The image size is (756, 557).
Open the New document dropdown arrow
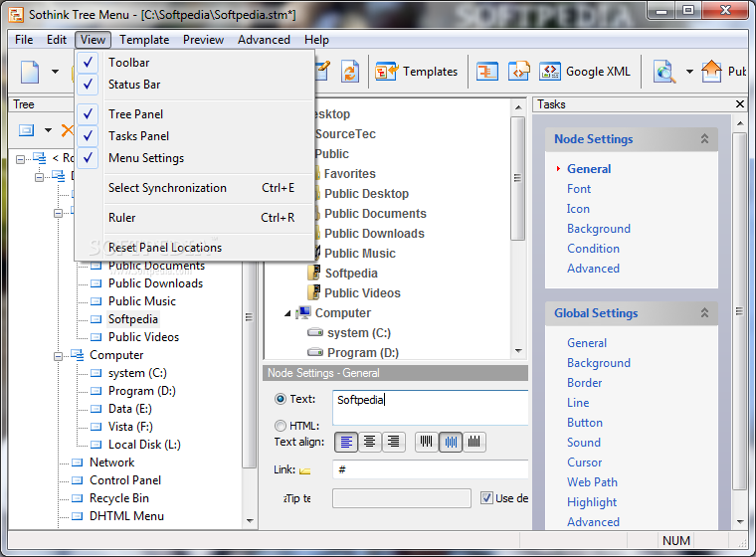click(x=55, y=72)
